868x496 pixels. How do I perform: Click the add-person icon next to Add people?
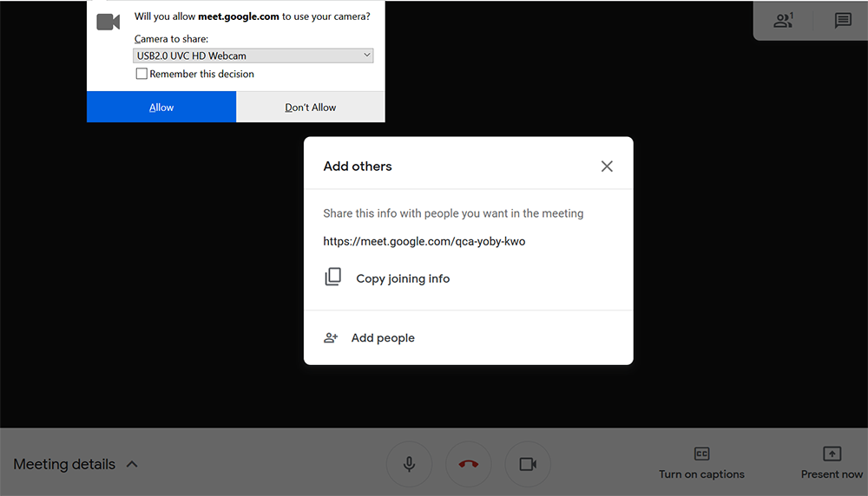[331, 338]
